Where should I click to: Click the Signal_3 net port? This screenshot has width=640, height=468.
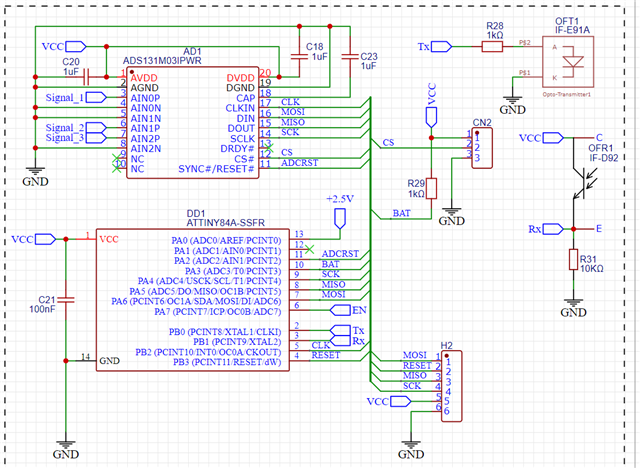(x=96, y=138)
